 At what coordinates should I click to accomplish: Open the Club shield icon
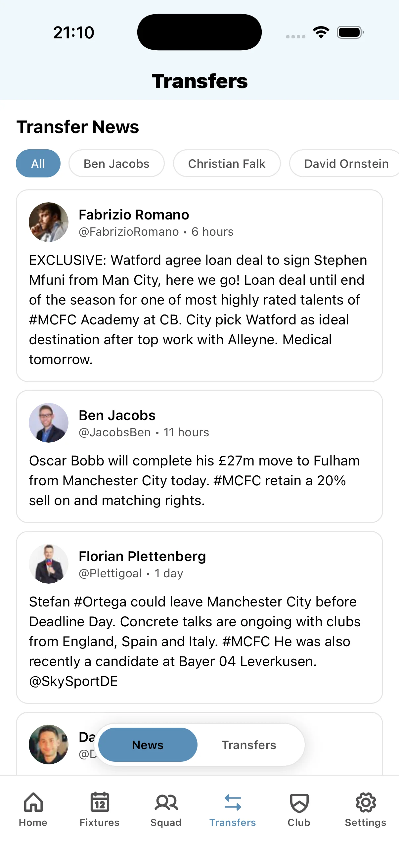tap(298, 809)
